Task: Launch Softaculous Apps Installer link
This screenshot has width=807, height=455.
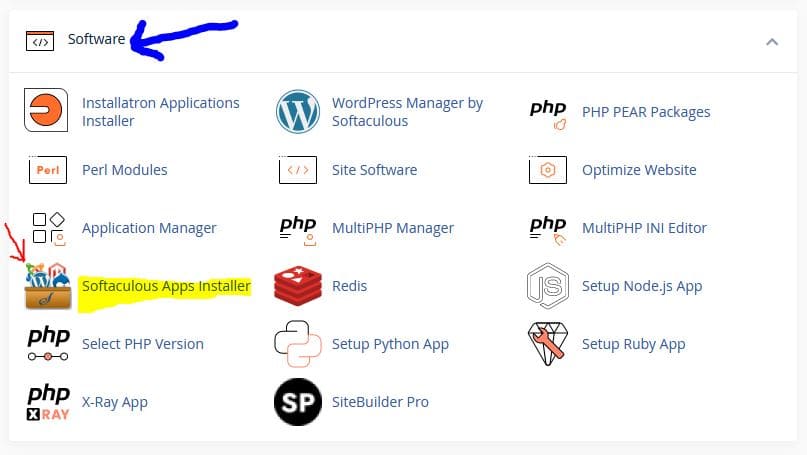Action: (166, 286)
